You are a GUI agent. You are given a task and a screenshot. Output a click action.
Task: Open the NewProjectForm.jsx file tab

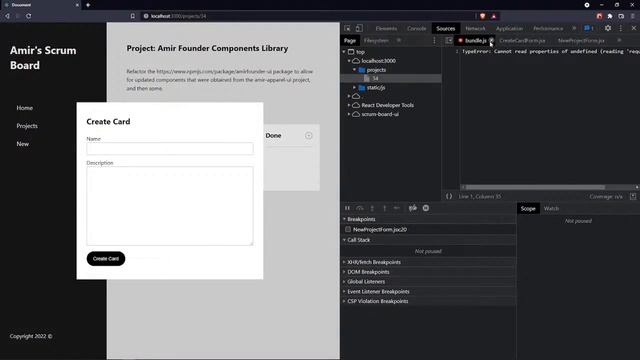(x=581, y=40)
